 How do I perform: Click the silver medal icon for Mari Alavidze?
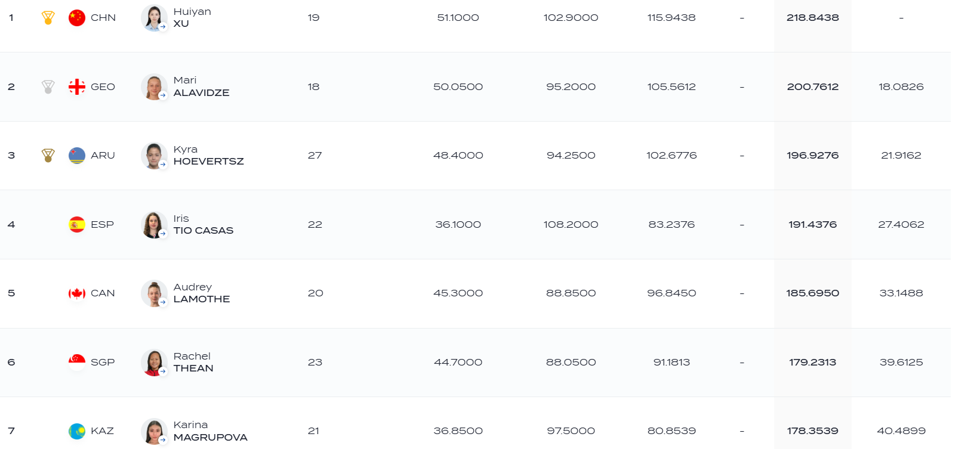[x=48, y=87]
